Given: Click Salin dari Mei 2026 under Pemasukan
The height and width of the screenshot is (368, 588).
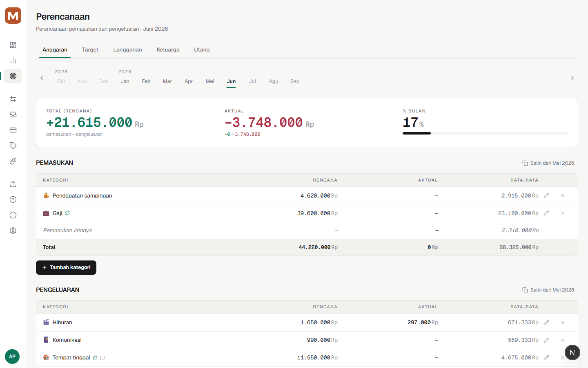Looking at the screenshot, I should coord(548,163).
